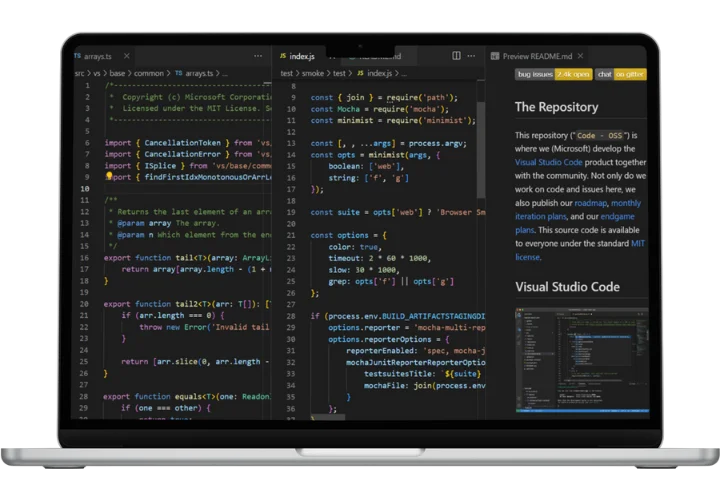This screenshot has width=720, height=500.
Task: Click the preview icon on the README.md tab
Action: (493, 56)
